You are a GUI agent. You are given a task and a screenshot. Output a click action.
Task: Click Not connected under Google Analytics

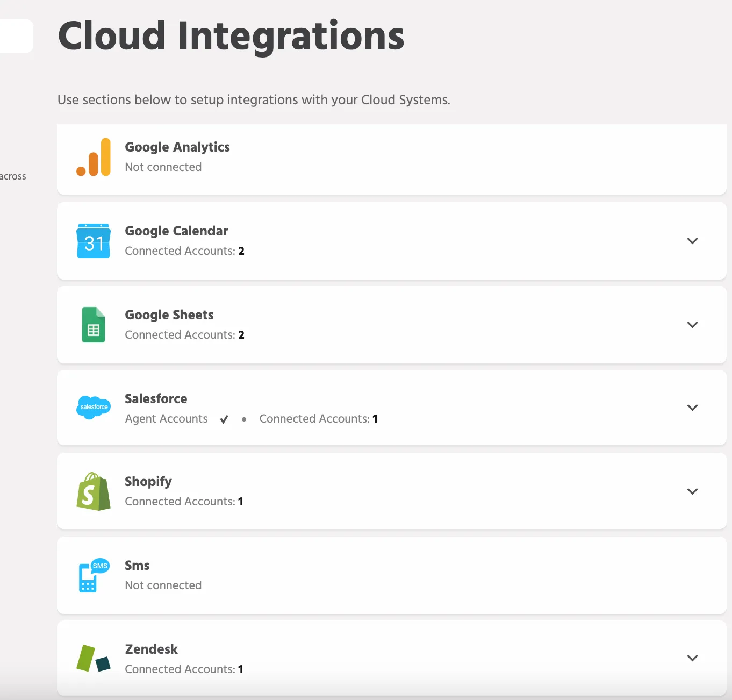[x=163, y=167]
